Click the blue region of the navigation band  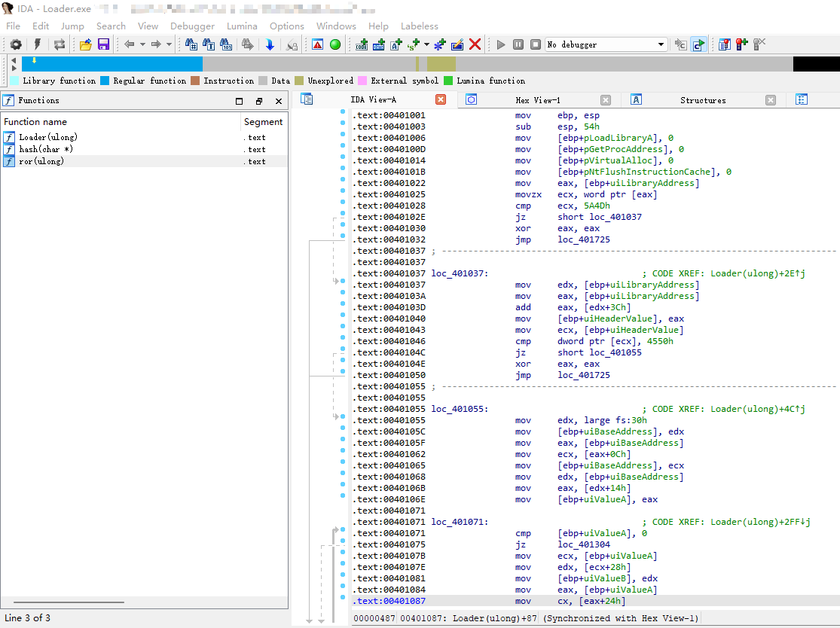tap(112, 64)
